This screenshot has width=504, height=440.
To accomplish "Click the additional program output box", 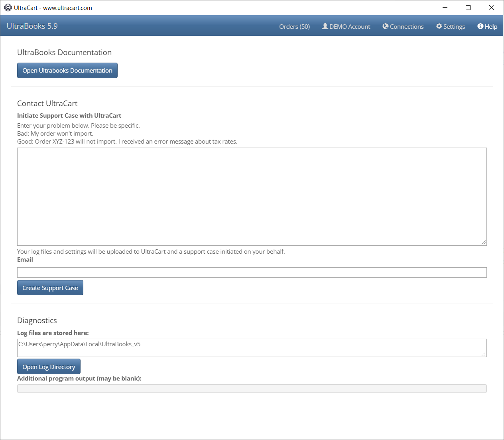I will click(252, 389).
